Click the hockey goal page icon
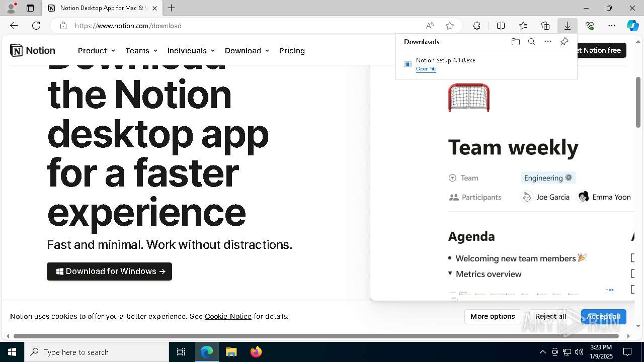Viewport: 644px width, 362px height. [468, 98]
